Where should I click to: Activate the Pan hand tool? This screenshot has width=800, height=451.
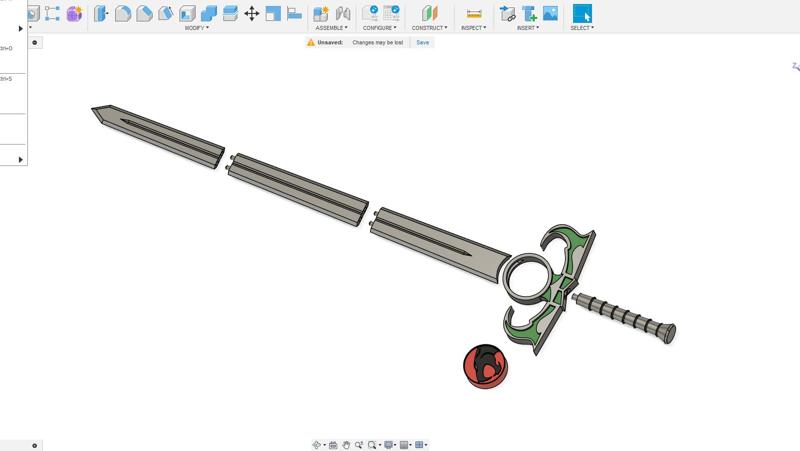(x=346, y=445)
